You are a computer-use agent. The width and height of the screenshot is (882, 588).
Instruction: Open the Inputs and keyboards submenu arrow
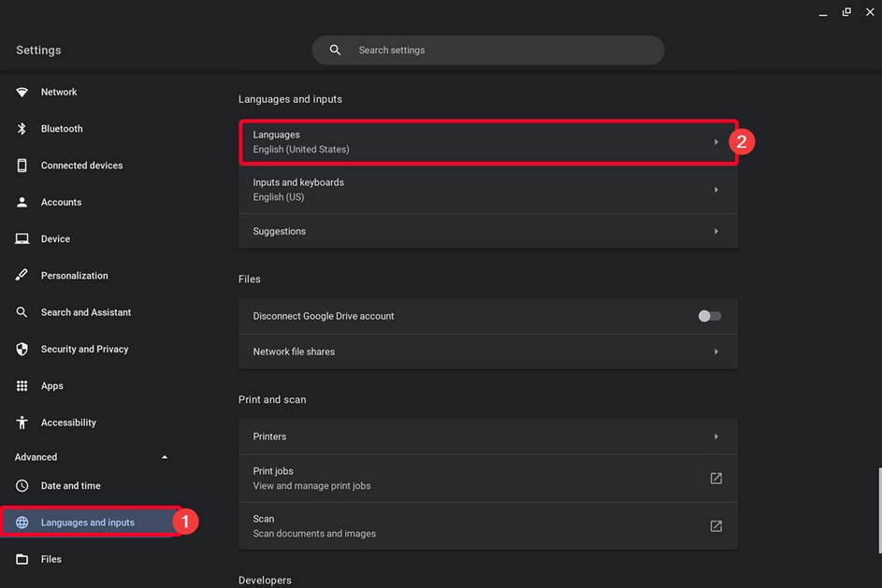coord(716,190)
